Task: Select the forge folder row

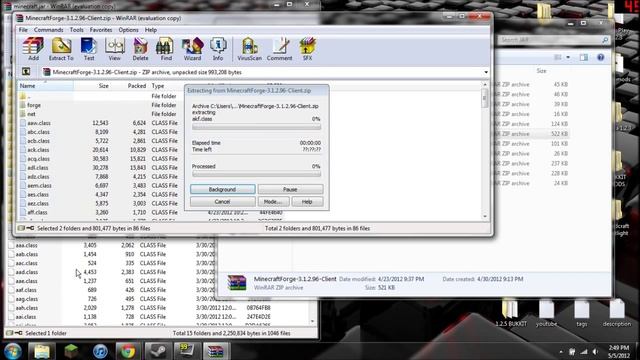Action: point(101,105)
